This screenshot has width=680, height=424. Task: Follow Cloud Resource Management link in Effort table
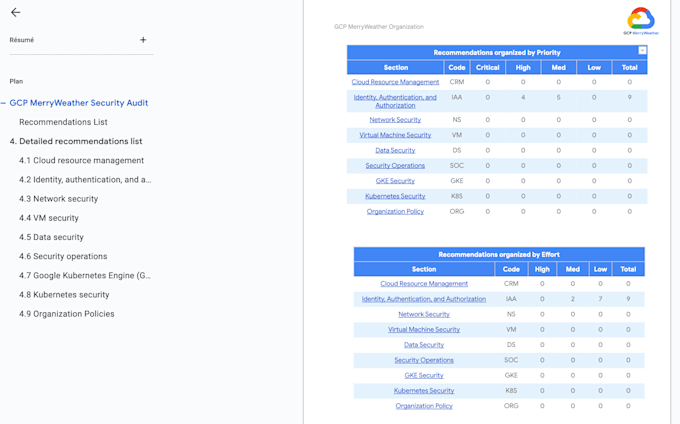[424, 284]
